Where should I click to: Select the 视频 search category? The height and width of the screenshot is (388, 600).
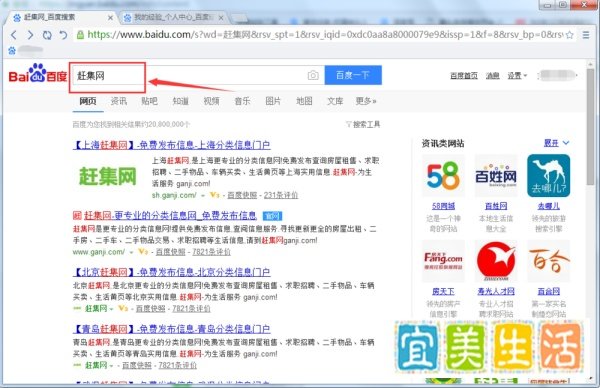211,101
